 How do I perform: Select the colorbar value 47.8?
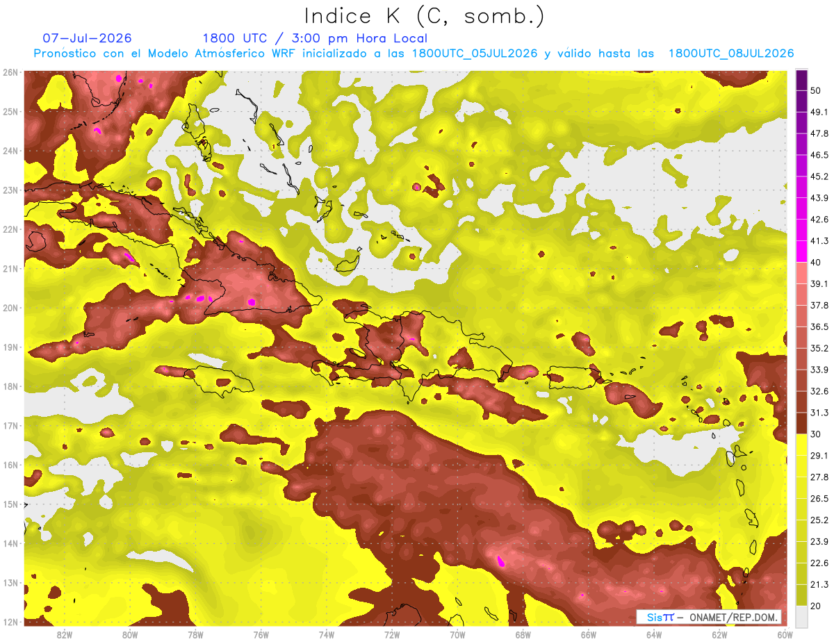819,133
